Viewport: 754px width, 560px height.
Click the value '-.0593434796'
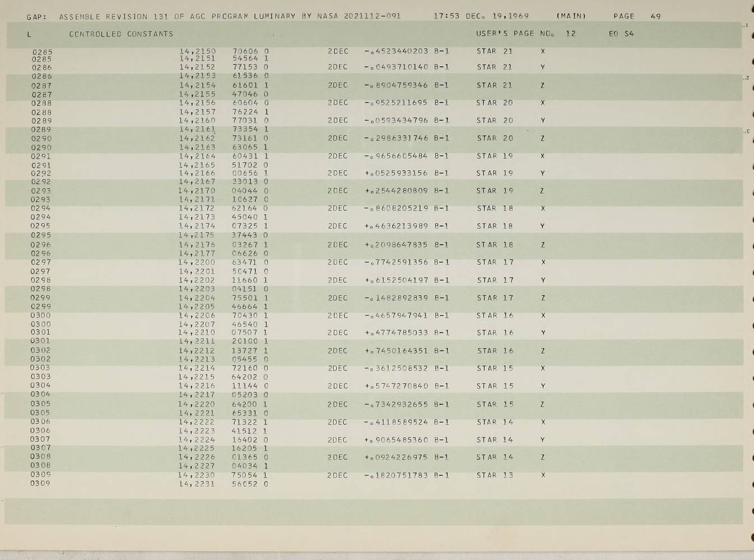[396, 120]
